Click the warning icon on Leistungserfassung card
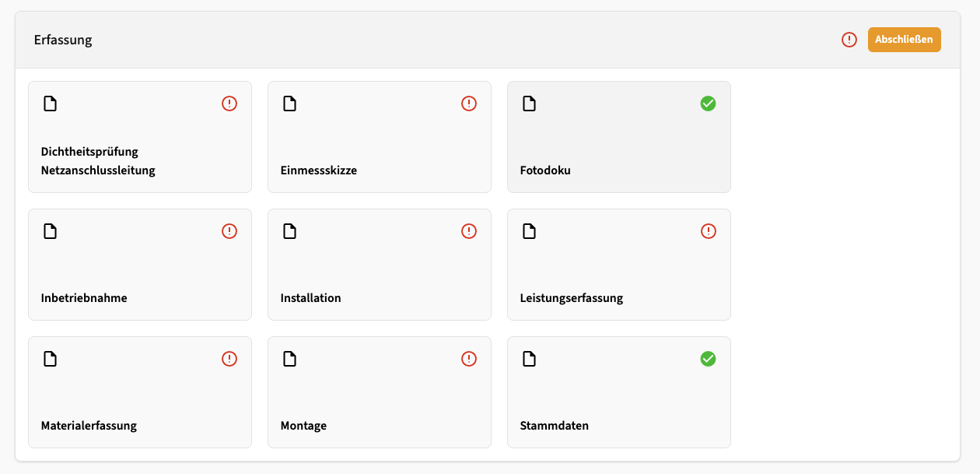The height and width of the screenshot is (474, 980). [x=708, y=231]
